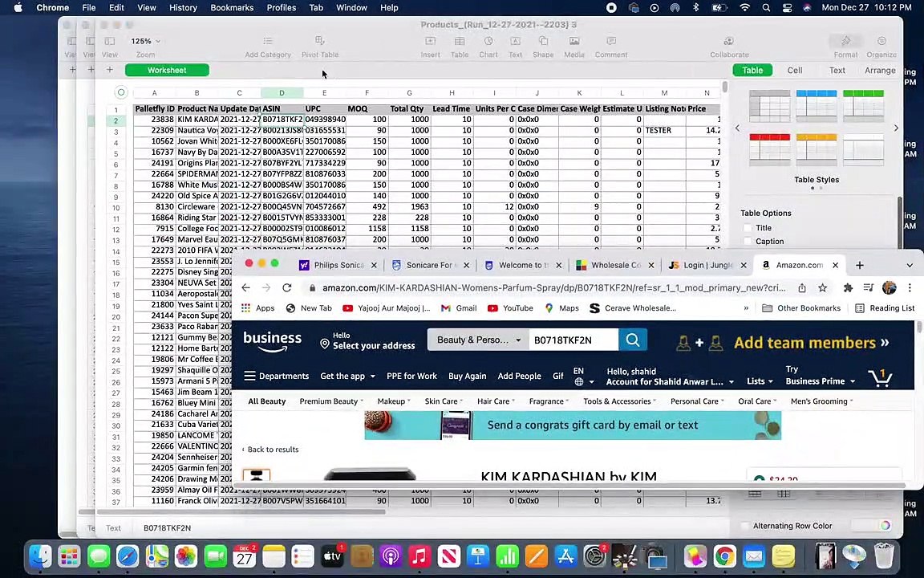
Task: Click the Add People link
Action: (519, 376)
